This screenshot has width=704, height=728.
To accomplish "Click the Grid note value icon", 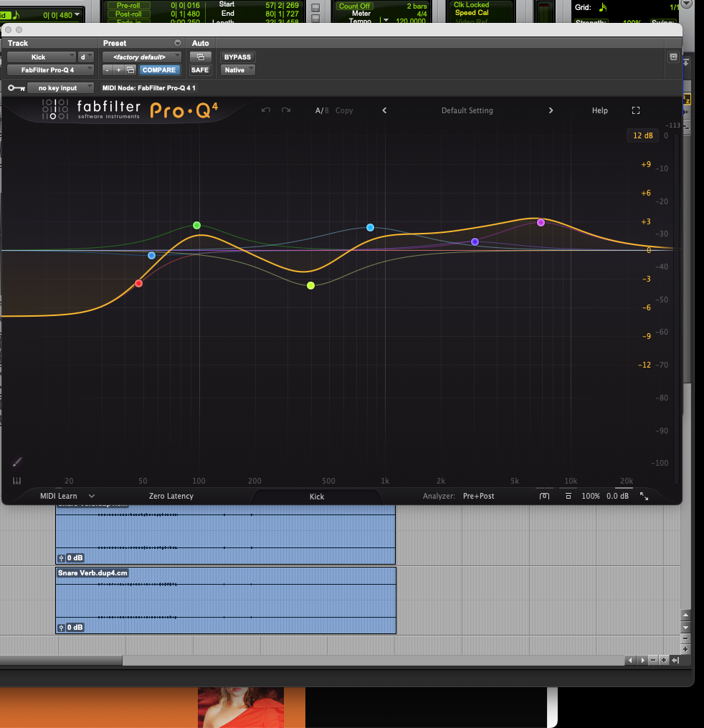I will coord(603,7).
